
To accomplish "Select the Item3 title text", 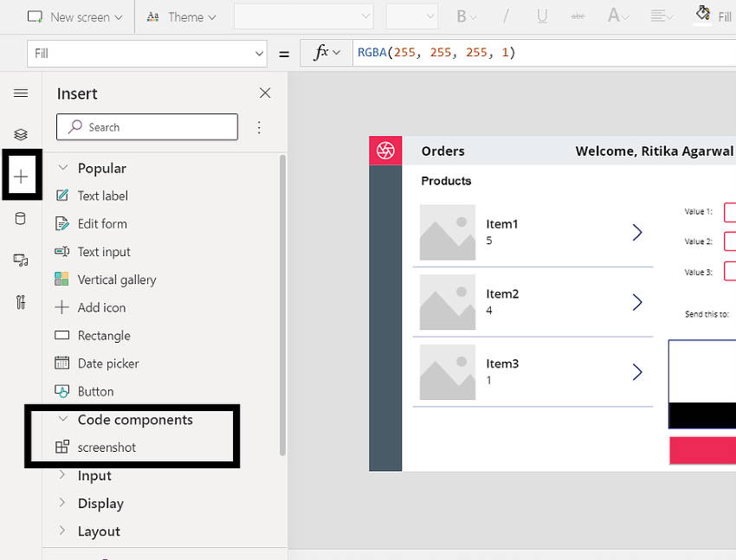I will 502,364.
